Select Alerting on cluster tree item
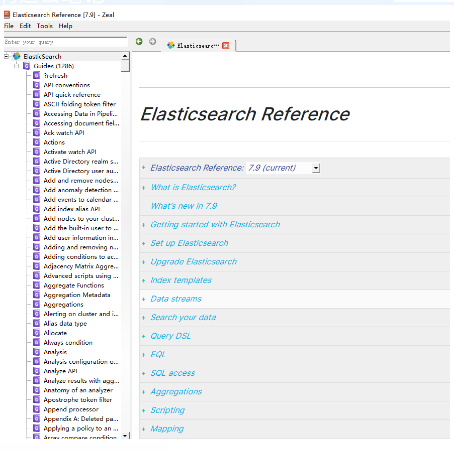 coord(81,314)
